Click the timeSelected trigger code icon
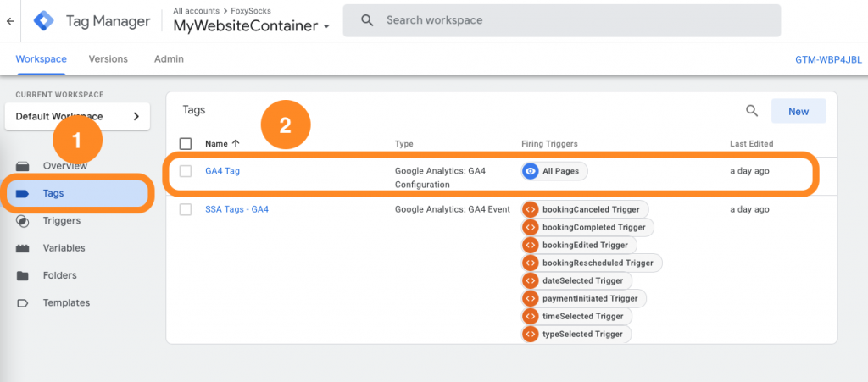Image resolution: width=868 pixels, height=382 pixels. coord(531,316)
